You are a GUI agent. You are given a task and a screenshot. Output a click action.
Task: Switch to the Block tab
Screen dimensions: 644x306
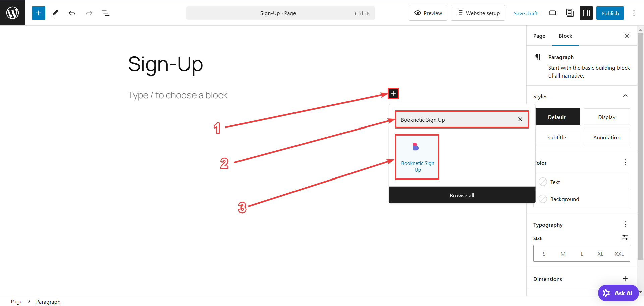click(x=566, y=36)
